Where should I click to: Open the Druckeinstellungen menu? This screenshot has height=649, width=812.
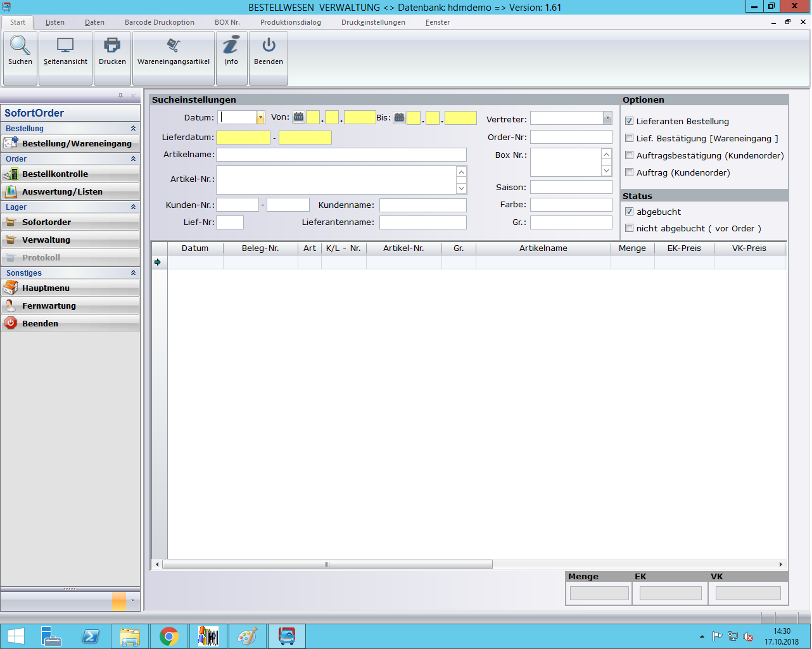373,22
